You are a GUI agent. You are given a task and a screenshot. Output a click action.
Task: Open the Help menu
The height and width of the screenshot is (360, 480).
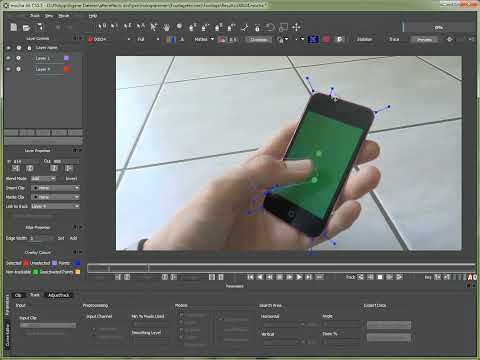[x=93, y=16]
